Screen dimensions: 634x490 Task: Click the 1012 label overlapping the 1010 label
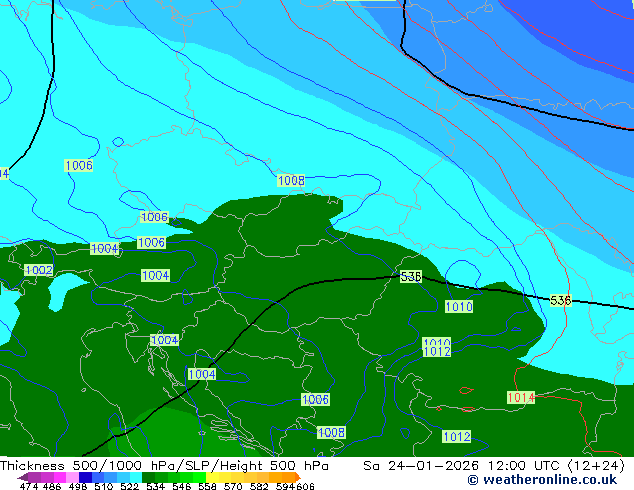click(x=437, y=352)
